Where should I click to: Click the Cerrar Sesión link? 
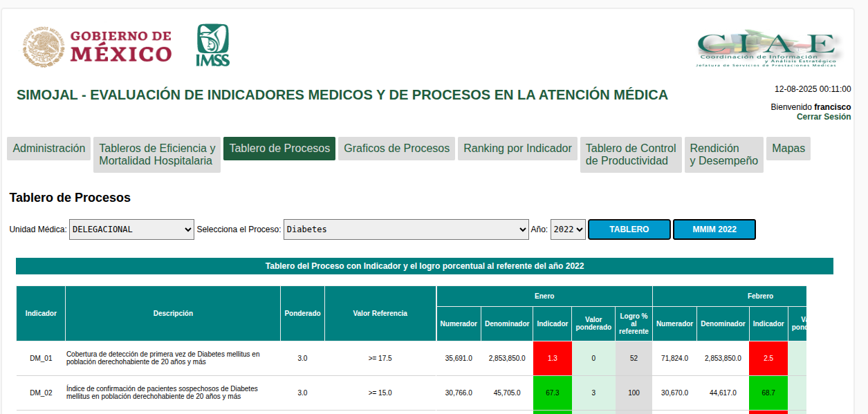(x=823, y=117)
